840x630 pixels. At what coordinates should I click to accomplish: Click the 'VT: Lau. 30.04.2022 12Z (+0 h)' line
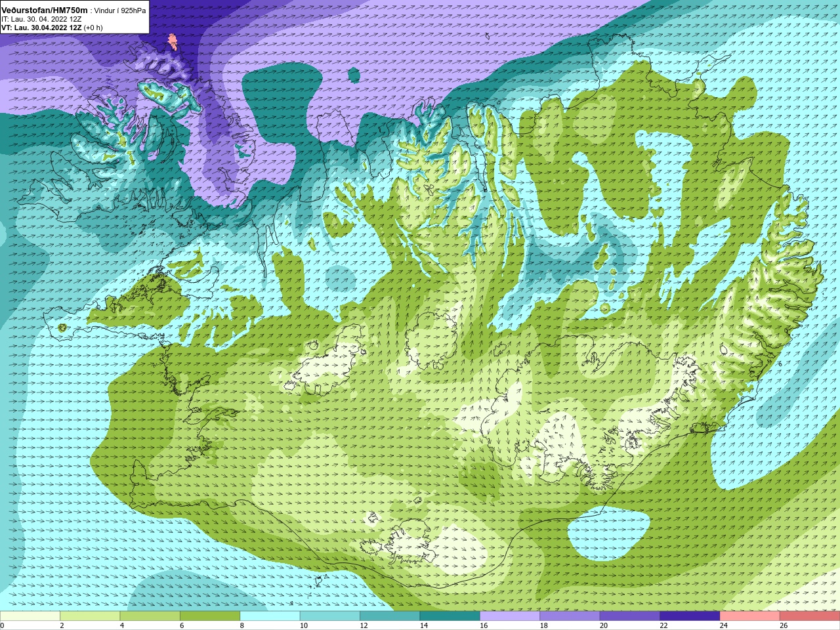coord(52,28)
